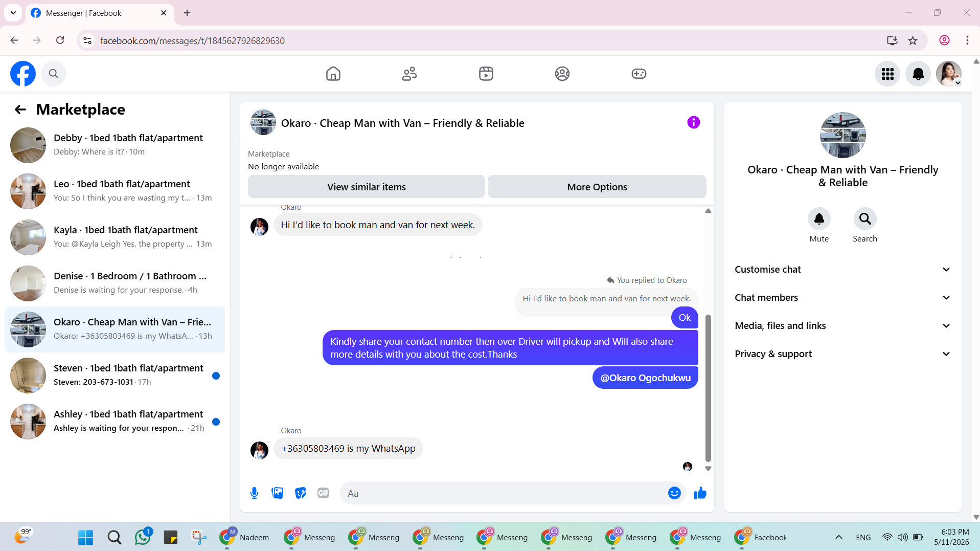980x551 pixels.
Task: Open the GIF picker
Action: tap(324, 493)
